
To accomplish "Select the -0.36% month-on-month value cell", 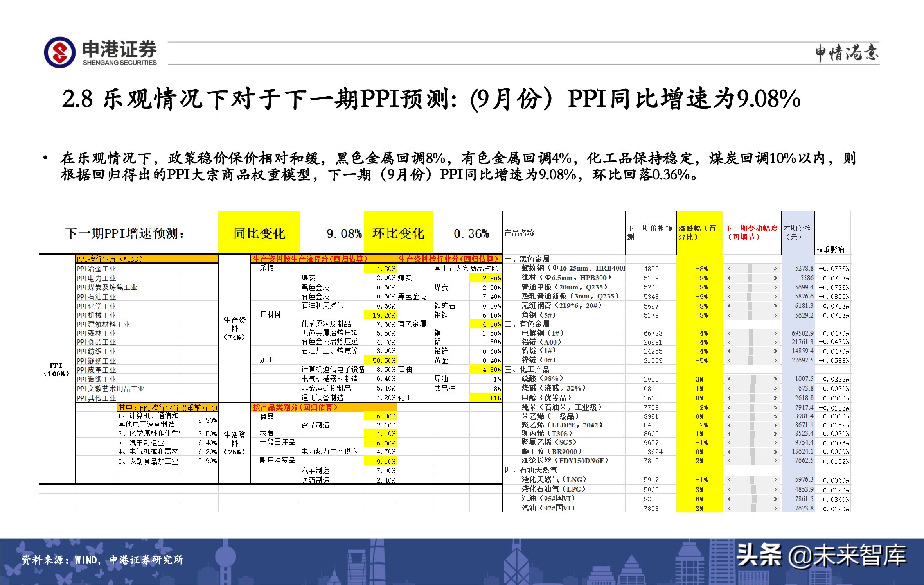I will click(467, 233).
